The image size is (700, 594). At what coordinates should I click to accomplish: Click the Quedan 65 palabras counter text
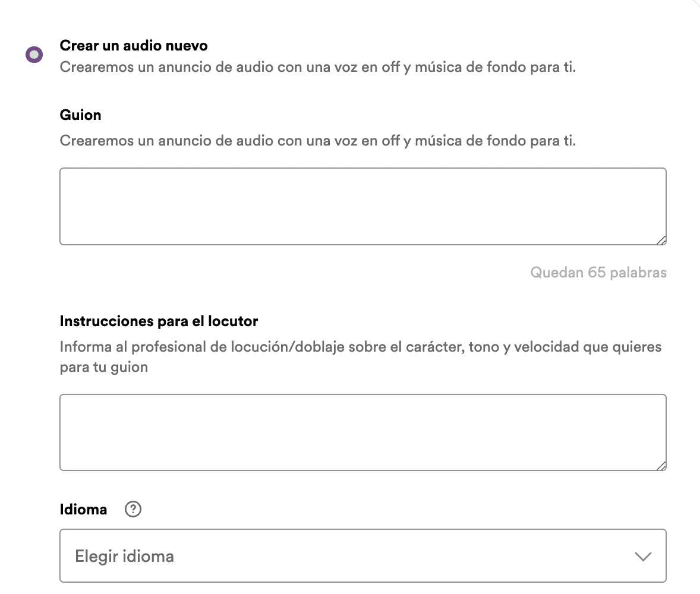tap(598, 272)
